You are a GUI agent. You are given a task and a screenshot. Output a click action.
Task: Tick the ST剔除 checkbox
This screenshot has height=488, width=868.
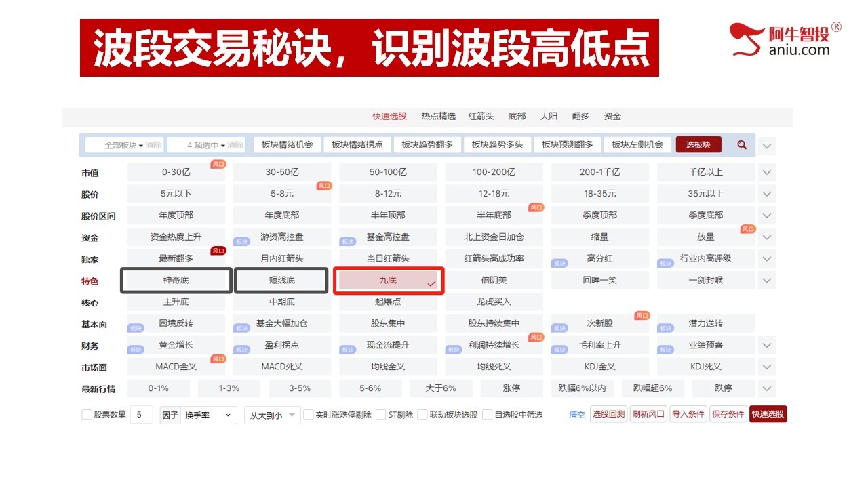381,414
